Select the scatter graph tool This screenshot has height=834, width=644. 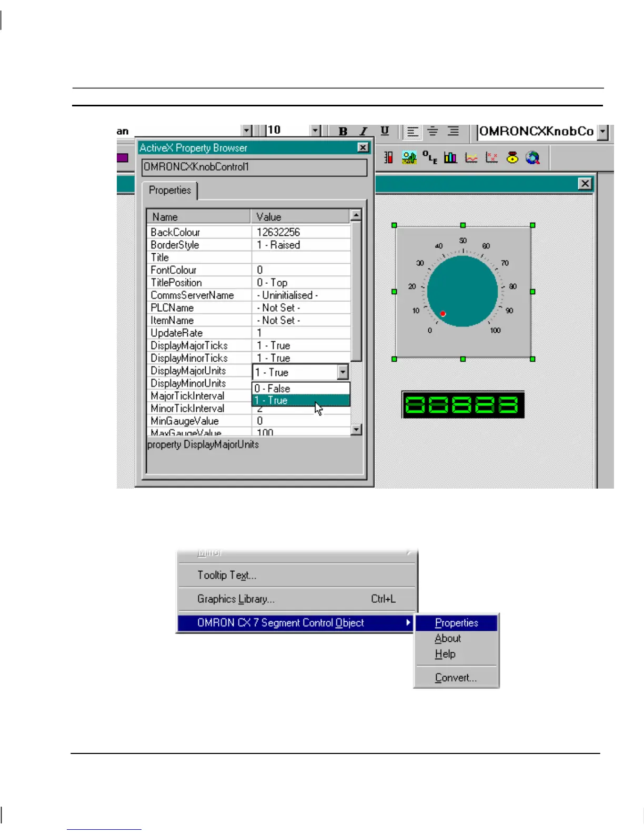[491, 157]
